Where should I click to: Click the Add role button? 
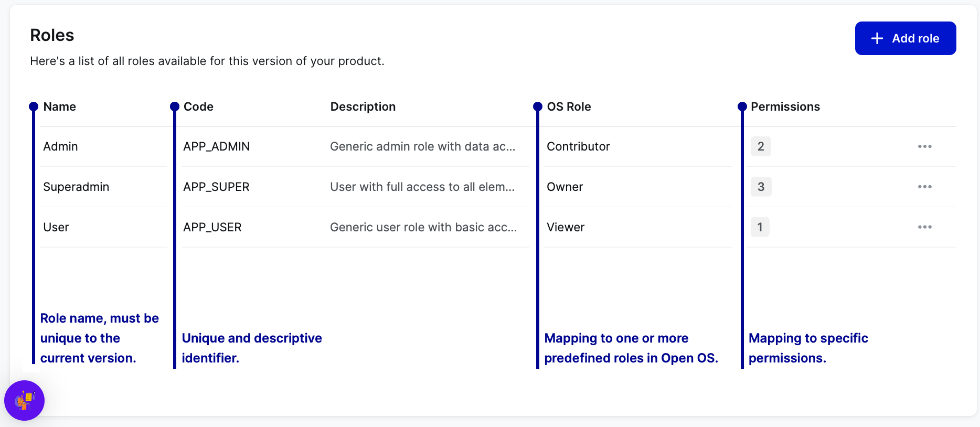click(x=905, y=38)
